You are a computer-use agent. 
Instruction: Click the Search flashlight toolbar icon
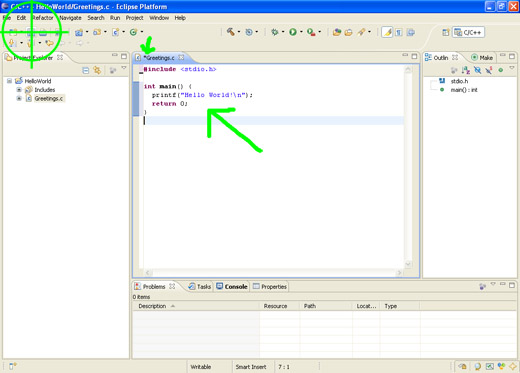[x=361, y=32]
